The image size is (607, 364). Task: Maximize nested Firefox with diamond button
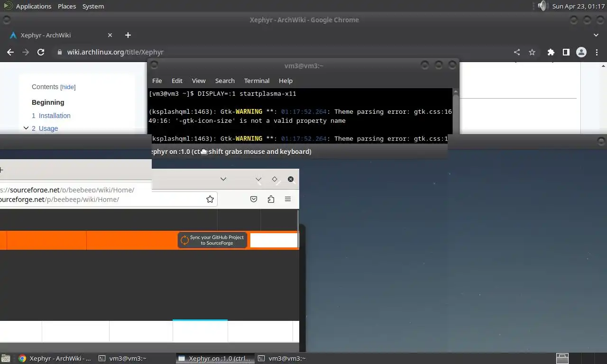tap(275, 179)
